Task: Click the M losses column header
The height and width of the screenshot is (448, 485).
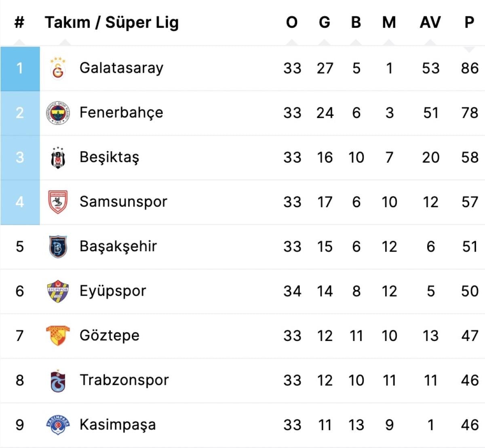Action: click(x=389, y=22)
